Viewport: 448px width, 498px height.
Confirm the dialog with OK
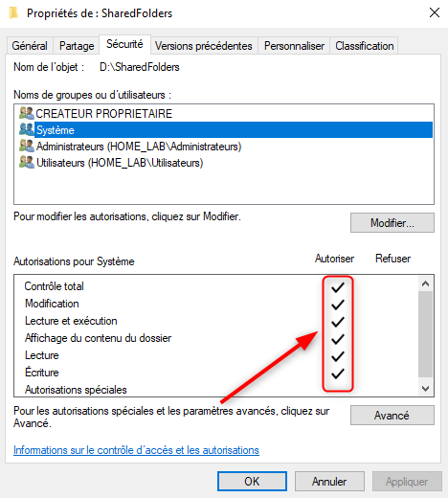click(252, 482)
